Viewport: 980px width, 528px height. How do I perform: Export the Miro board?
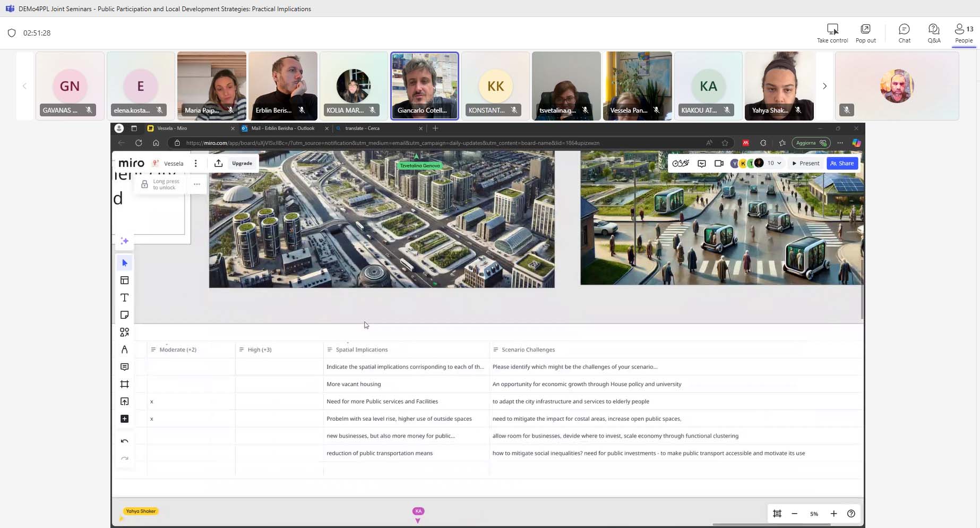click(x=218, y=164)
